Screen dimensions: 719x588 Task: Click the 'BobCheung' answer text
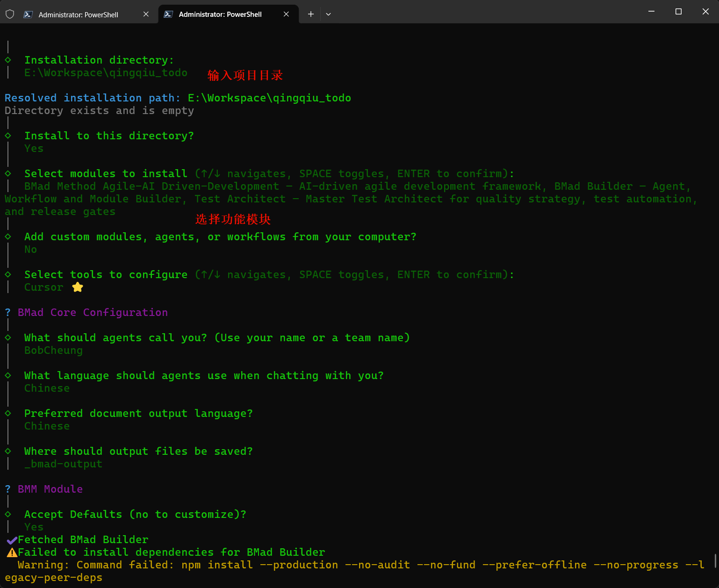coord(53,350)
